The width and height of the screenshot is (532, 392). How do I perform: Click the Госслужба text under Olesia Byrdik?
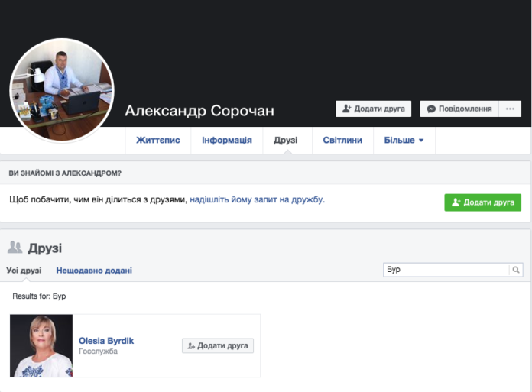tap(98, 352)
